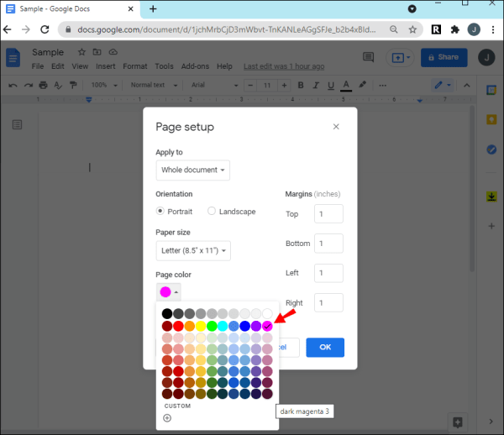Open the highlight color tool

coord(362,85)
